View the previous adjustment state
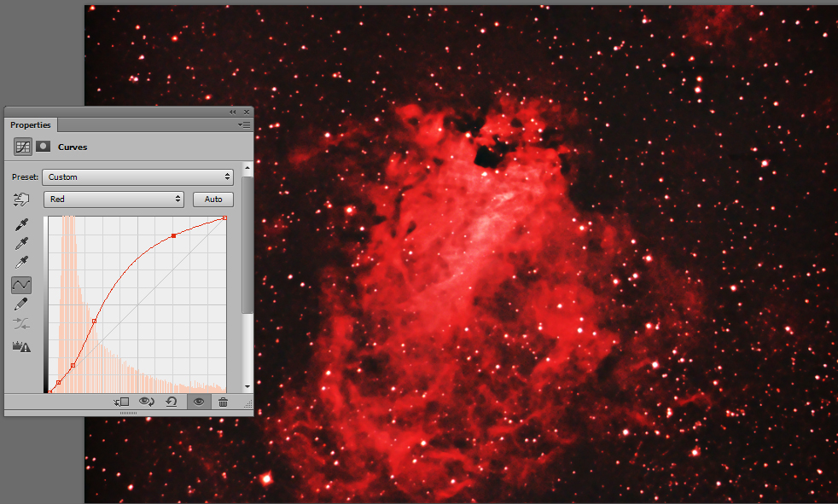The image size is (838, 504). (147, 402)
